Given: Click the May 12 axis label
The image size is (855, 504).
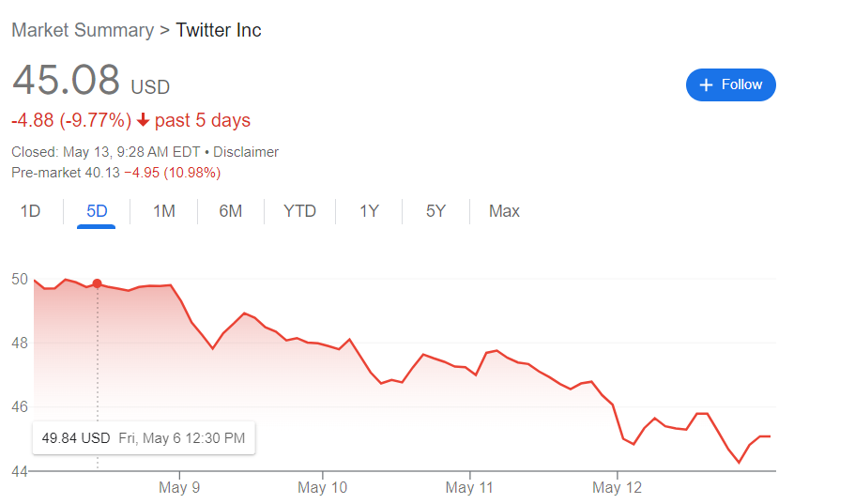Looking at the screenshot, I should tap(618, 488).
